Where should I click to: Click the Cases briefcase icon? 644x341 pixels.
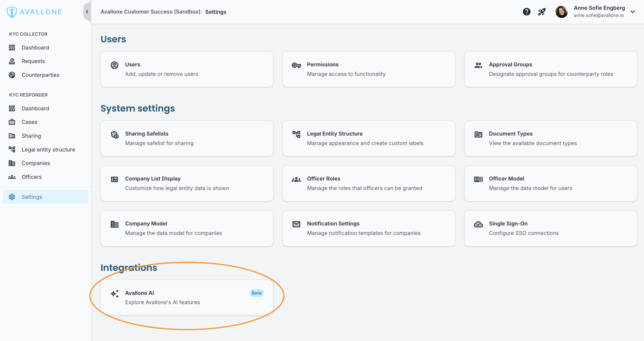12,122
